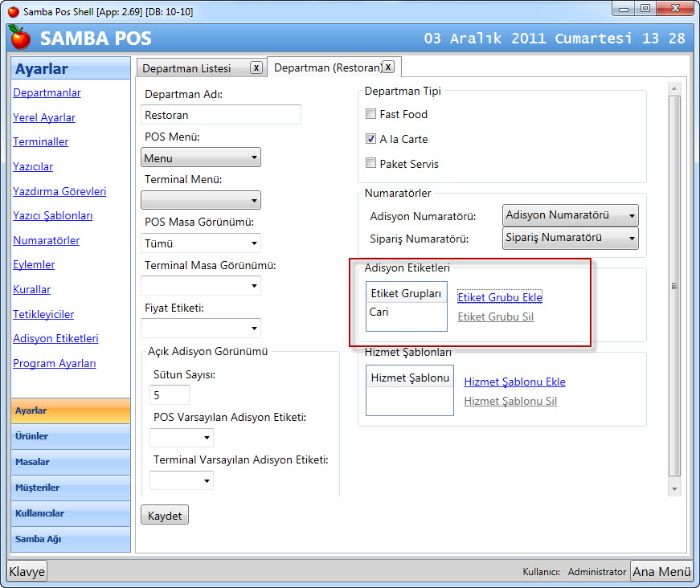This screenshot has width=700, height=588.
Task: Click the Sütun Sayısı input field
Action: coord(170,395)
